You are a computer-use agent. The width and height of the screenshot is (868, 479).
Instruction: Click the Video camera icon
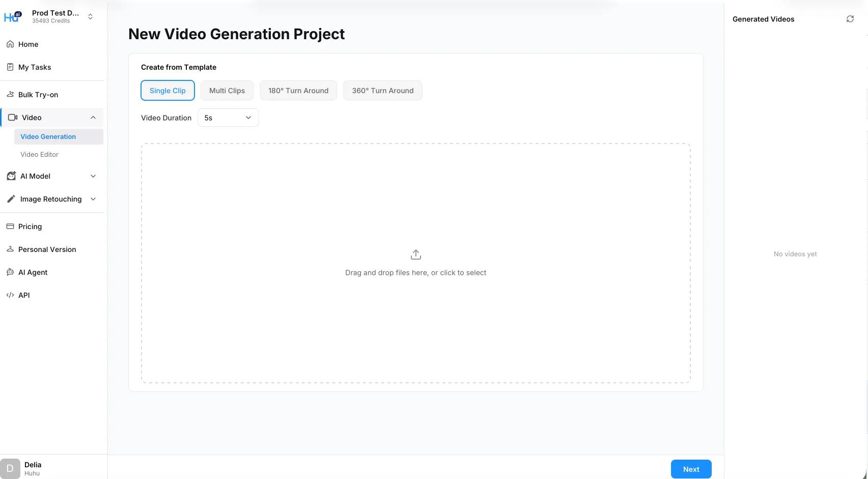13,118
